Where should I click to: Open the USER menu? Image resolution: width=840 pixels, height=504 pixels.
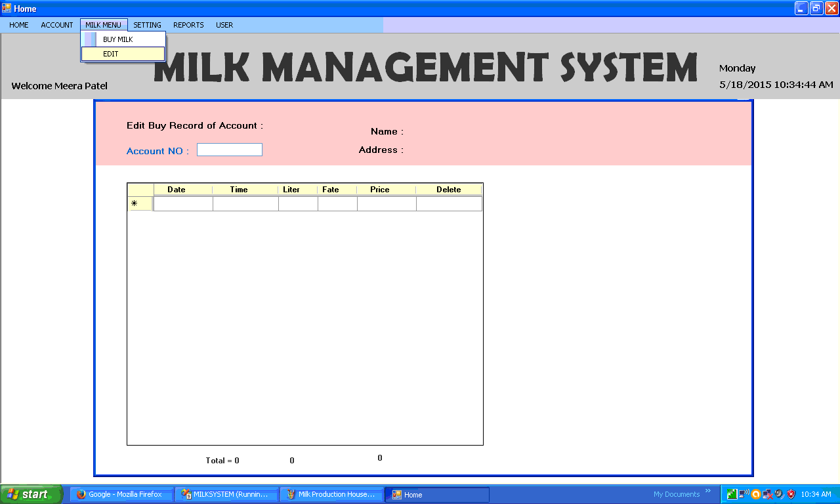(x=224, y=25)
